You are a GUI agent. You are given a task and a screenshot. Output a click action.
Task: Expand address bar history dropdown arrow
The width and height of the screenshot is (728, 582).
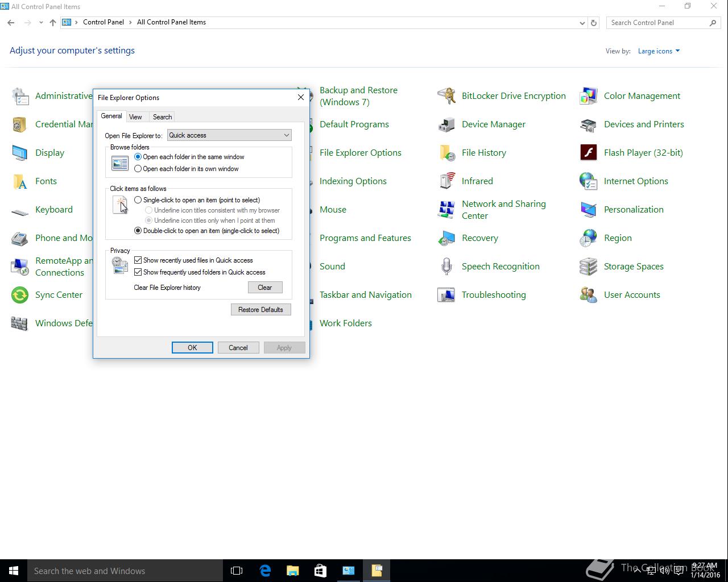tap(582, 23)
